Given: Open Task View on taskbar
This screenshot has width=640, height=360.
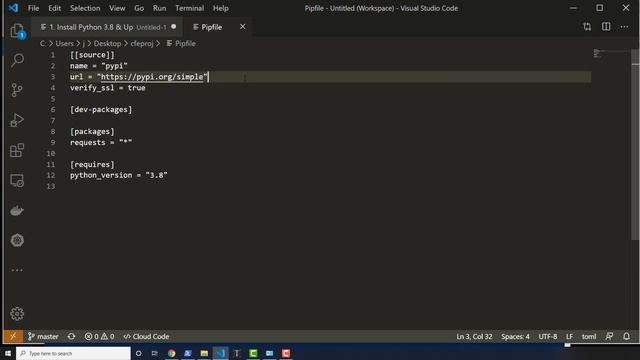Looking at the screenshot, I should 155,353.
